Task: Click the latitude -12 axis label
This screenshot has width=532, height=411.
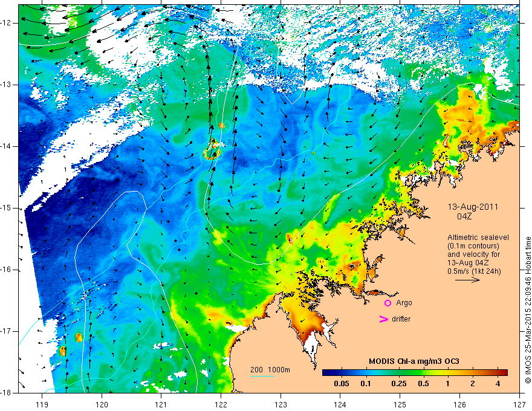Action: point(6,23)
